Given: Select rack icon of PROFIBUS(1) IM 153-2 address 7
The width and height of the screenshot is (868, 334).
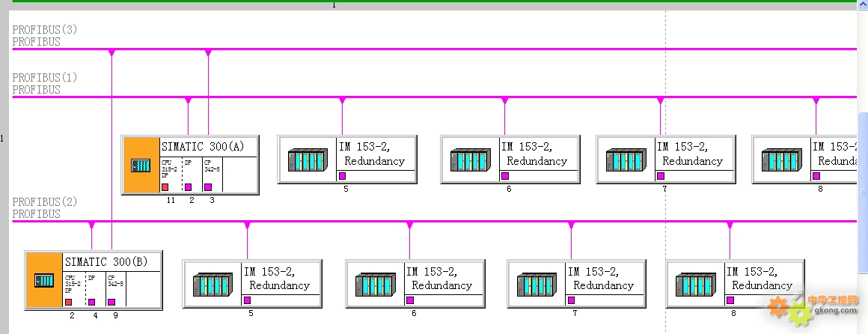Looking at the screenshot, I should click(626, 160).
